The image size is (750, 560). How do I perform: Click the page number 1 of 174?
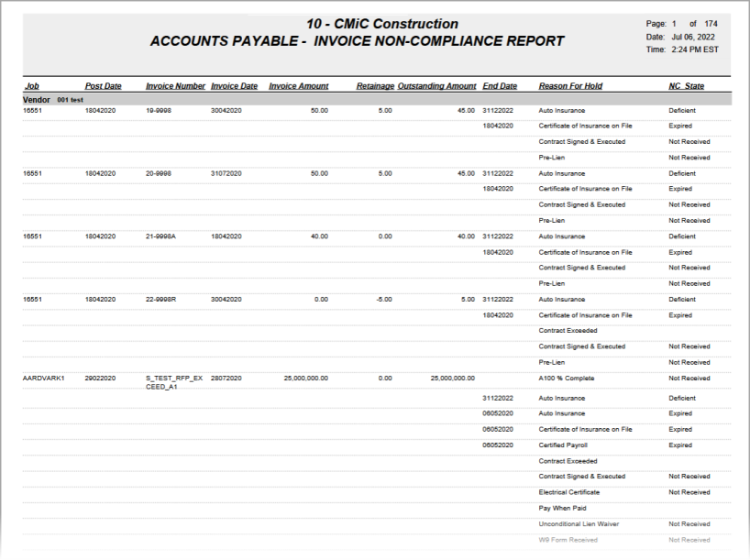click(x=694, y=24)
